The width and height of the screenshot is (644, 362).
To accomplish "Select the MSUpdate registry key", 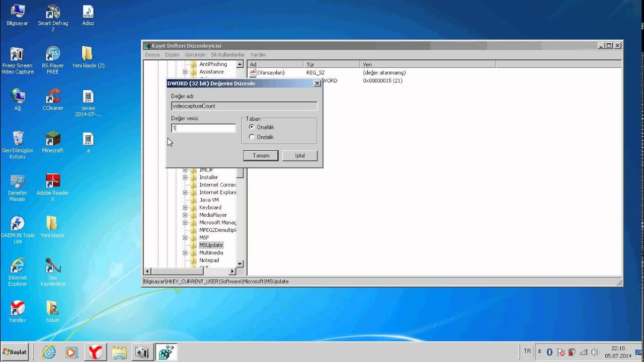I will point(211,245).
